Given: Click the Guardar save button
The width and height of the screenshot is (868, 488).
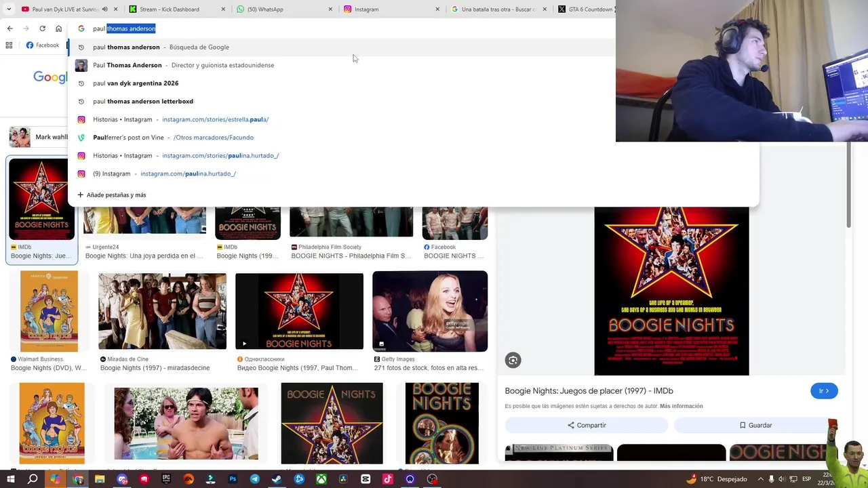Looking at the screenshot, I should (755, 425).
